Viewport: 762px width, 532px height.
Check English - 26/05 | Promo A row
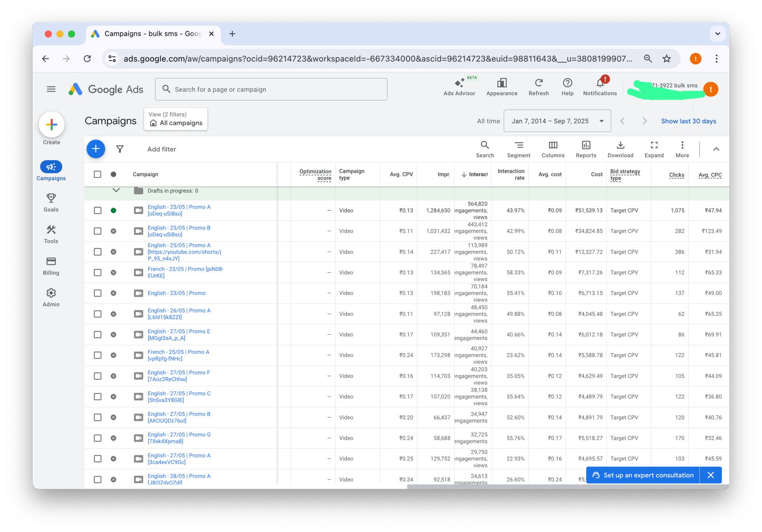point(98,314)
